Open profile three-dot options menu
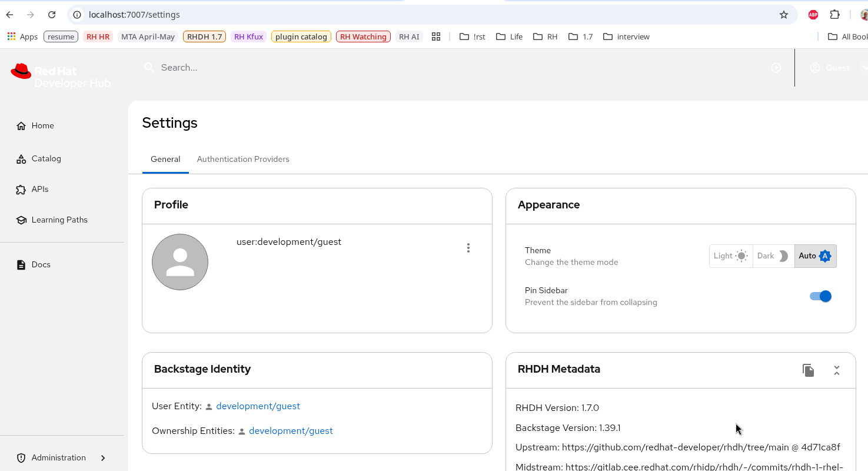Image resolution: width=868 pixels, height=471 pixels. (x=468, y=248)
